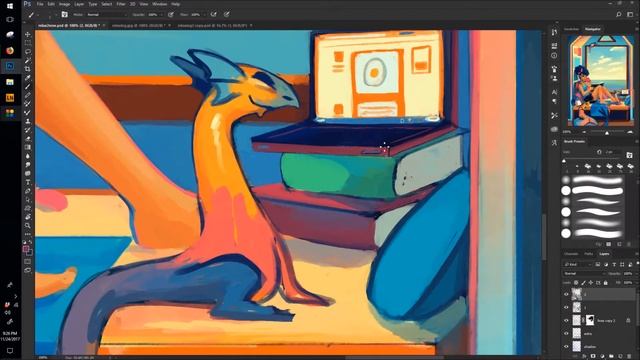Viewport: 640px width, 360px height.
Task: Open the Kind filter dropdown in Layers
Action: [x=578, y=264]
